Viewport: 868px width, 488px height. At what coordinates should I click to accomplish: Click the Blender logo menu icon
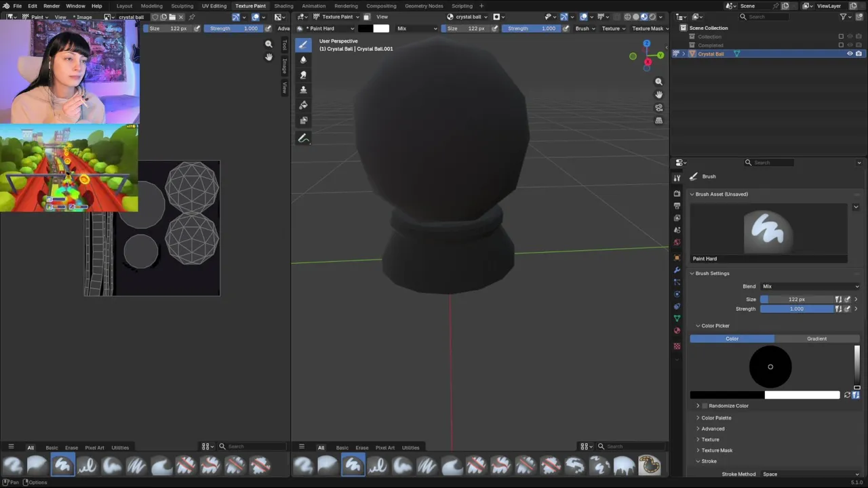coord(6,6)
